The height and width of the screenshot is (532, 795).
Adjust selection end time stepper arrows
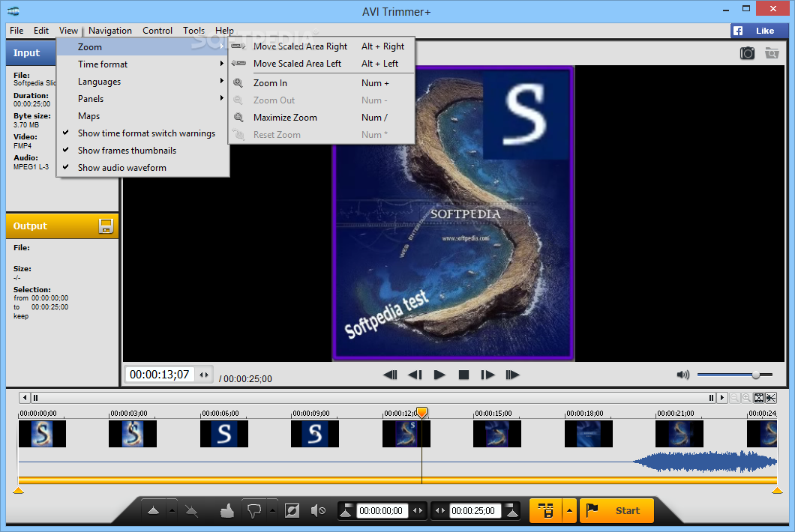[440, 511]
